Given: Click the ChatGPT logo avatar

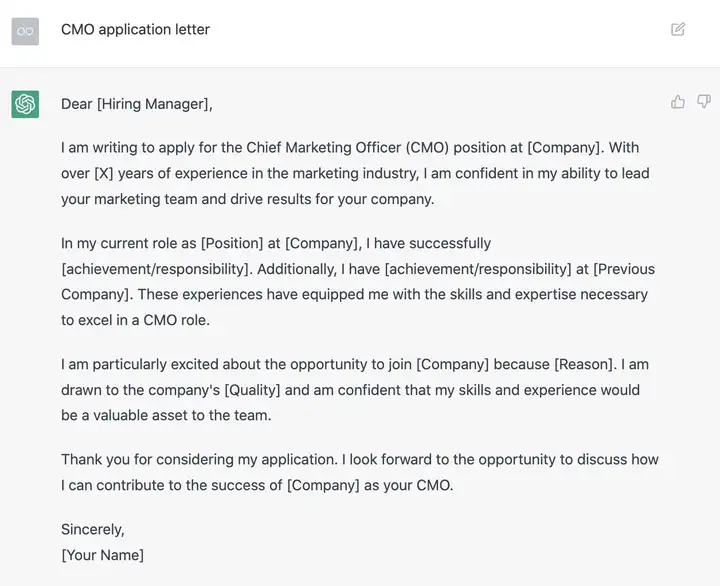Looking at the screenshot, I should click(25, 104).
